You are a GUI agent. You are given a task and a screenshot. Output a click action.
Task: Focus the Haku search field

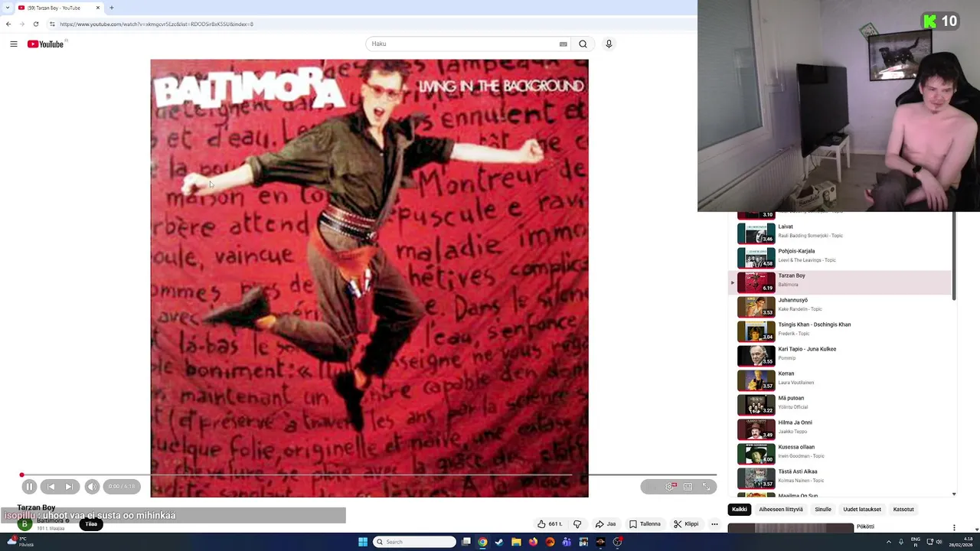(x=463, y=44)
